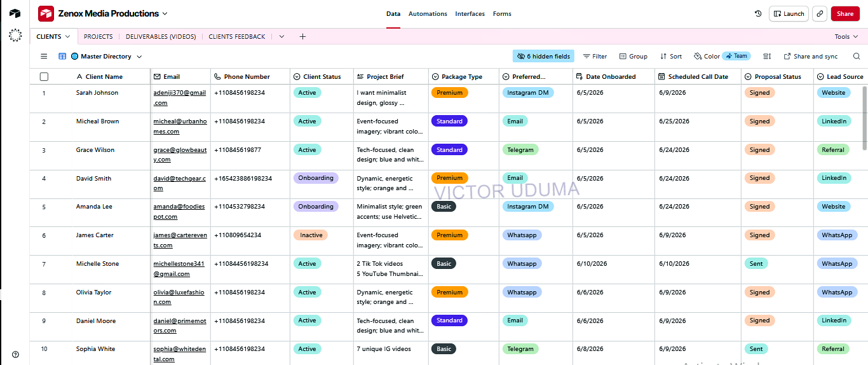Open the Automations tab

(428, 13)
